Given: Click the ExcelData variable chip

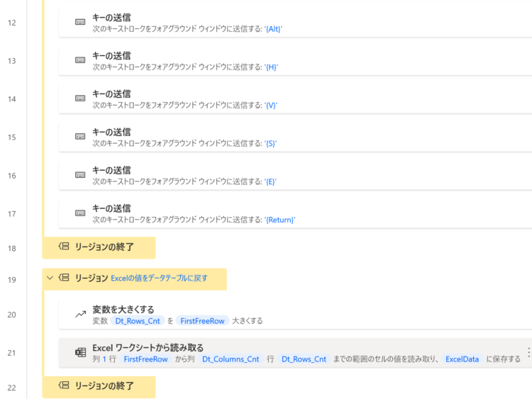Looking at the screenshot, I should pyautogui.click(x=462, y=359).
